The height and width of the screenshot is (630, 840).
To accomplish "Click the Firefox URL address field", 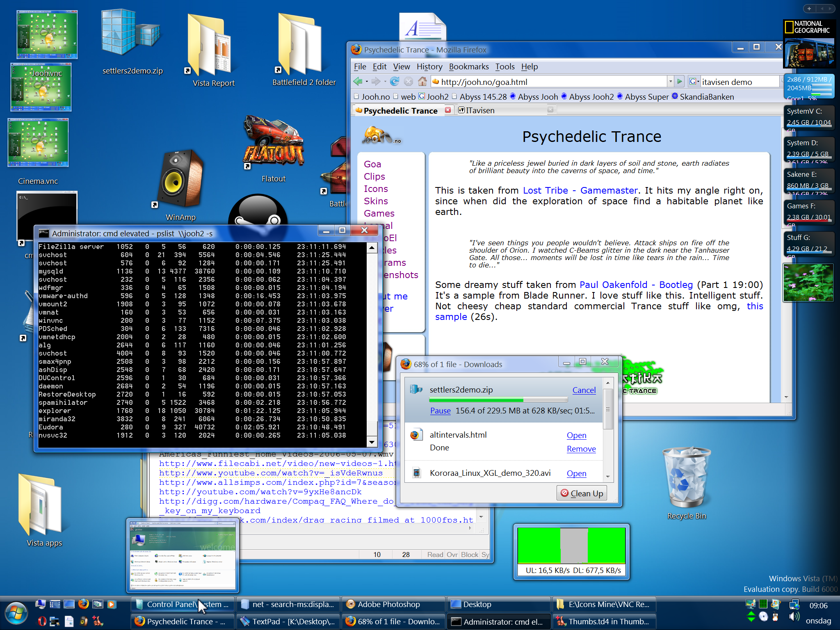I will pos(548,82).
